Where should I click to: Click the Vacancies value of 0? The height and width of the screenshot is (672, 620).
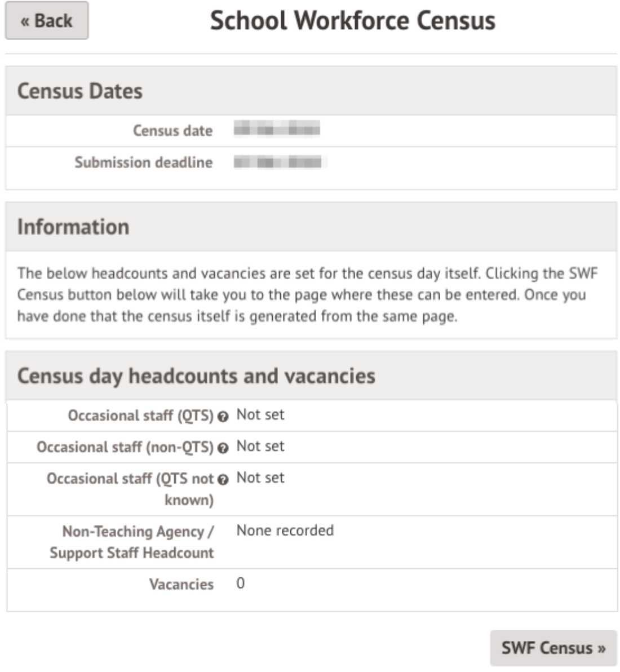point(241,583)
